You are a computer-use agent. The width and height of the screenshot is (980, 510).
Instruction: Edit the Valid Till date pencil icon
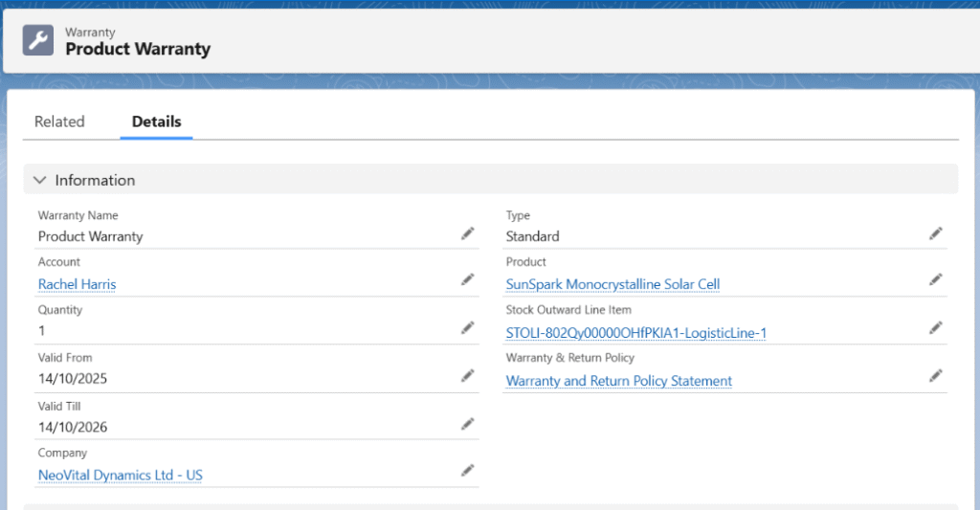pos(467,423)
